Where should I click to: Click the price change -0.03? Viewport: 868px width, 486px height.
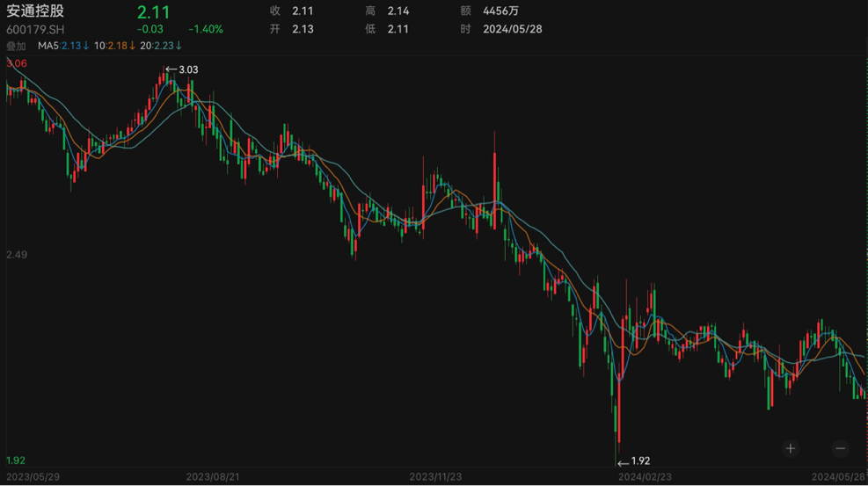[150, 29]
